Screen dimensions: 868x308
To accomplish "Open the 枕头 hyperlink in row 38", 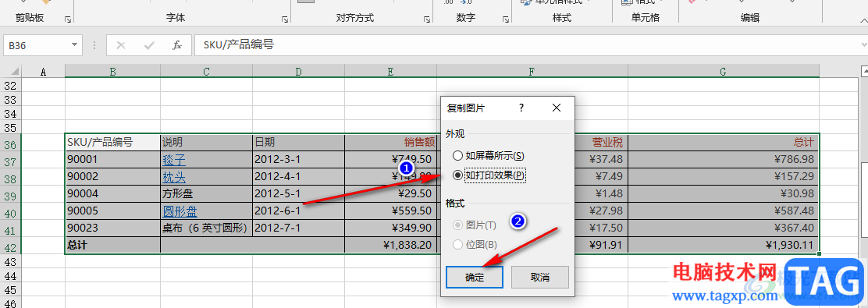I will [x=174, y=178].
